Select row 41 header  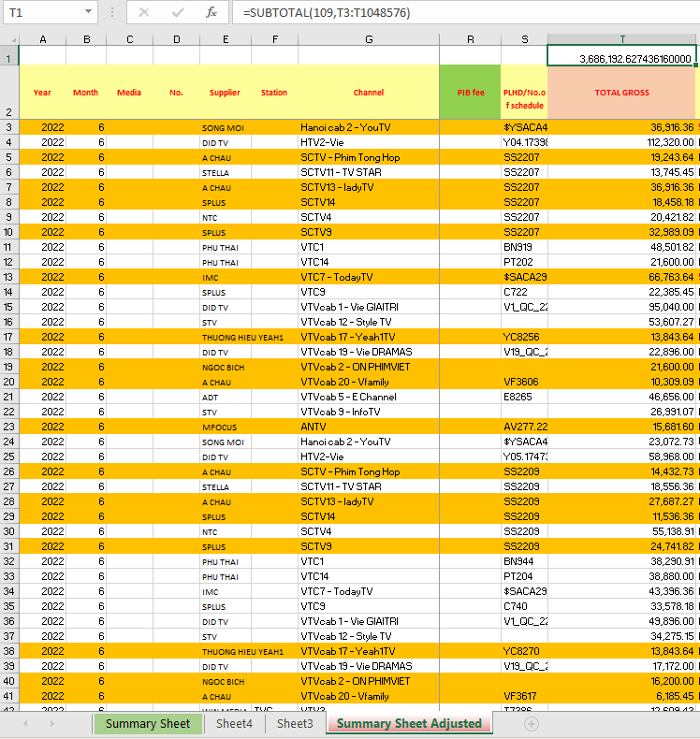(9, 696)
